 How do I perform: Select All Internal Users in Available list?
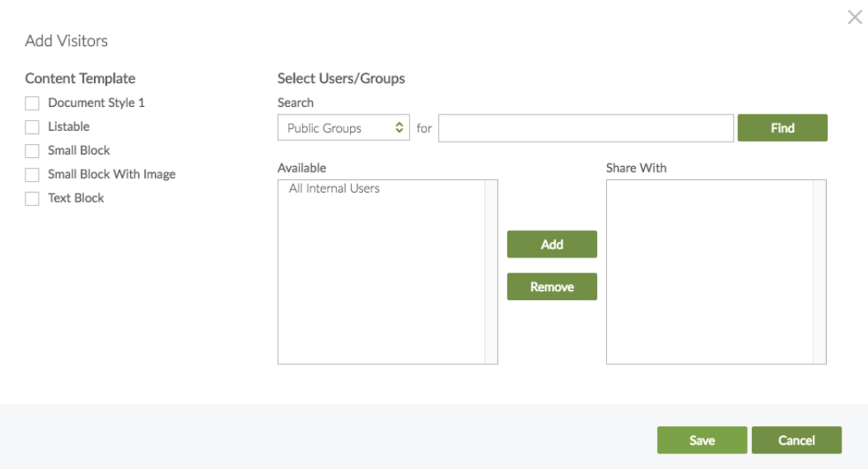click(x=334, y=189)
